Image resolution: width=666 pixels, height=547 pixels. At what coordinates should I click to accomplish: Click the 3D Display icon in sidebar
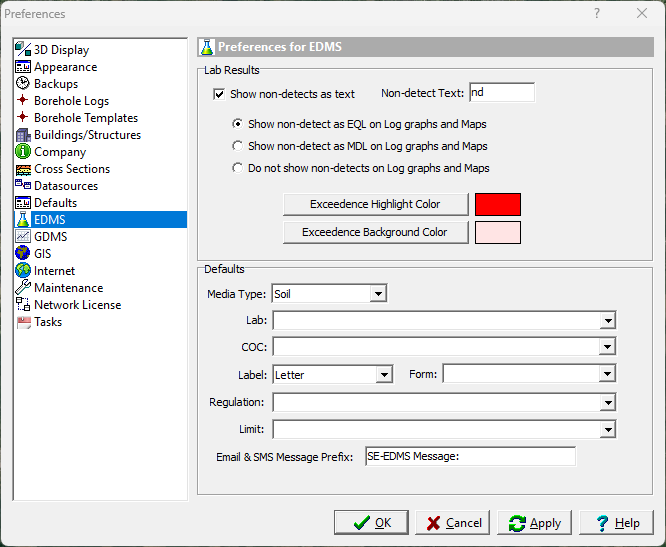[23, 50]
